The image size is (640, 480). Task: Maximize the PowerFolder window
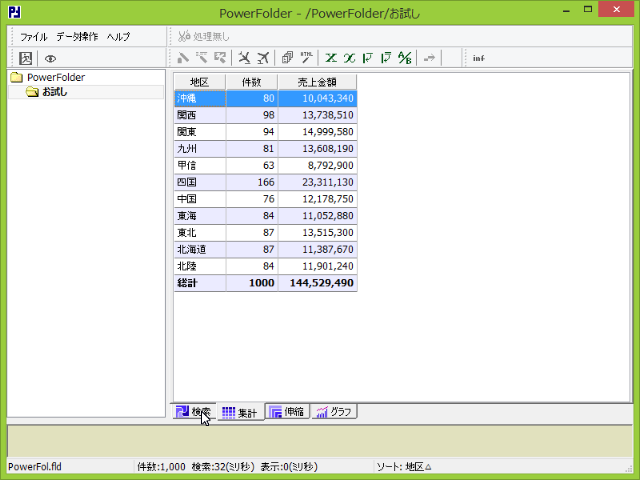(588, 10)
